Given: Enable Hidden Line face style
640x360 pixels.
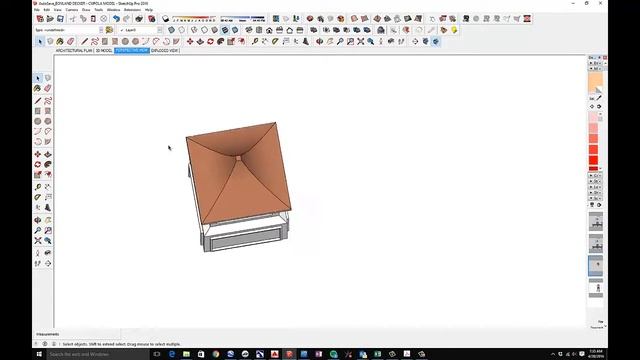Looking at the screenshot, I should (204, 30).
